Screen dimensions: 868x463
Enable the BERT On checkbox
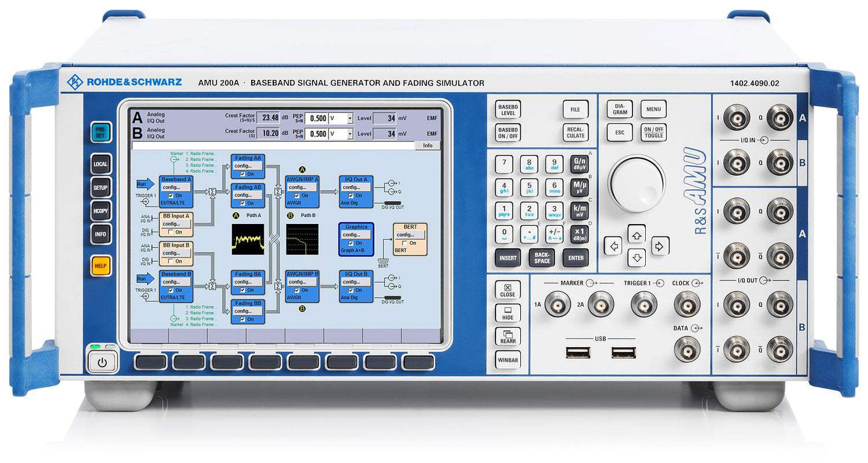pos(404,243)
